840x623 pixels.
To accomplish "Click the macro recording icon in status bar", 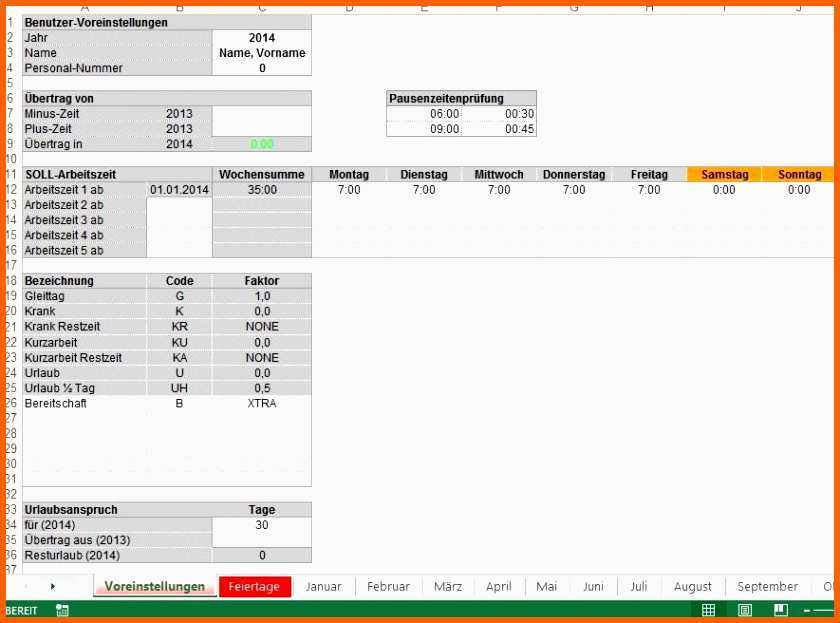I will (62, 610).
